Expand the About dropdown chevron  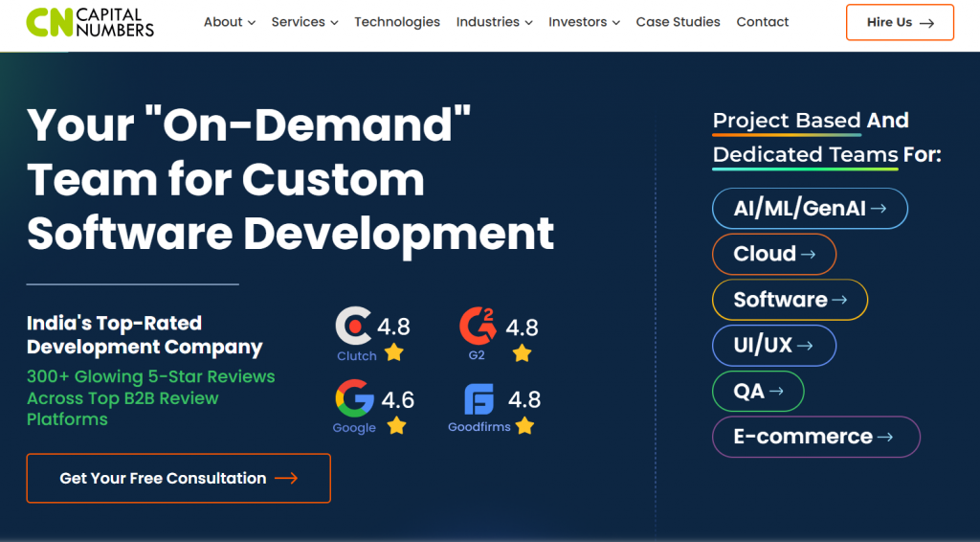(252, 23)
